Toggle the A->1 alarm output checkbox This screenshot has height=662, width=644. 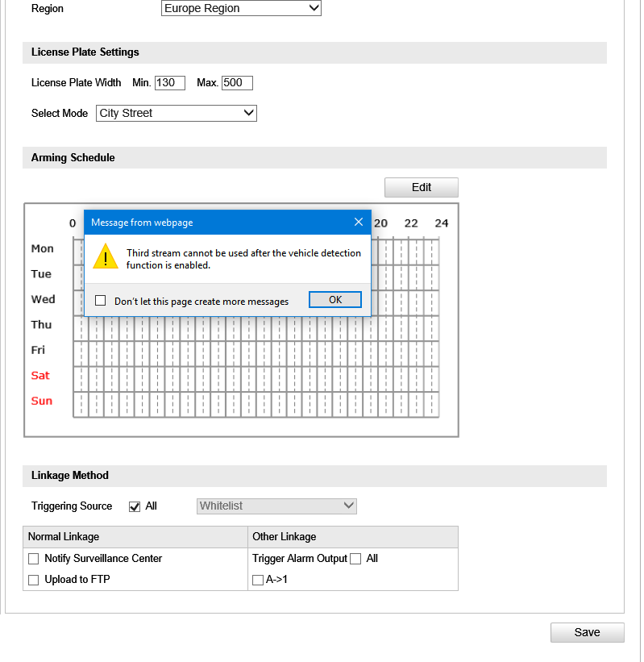click(258, 580)
